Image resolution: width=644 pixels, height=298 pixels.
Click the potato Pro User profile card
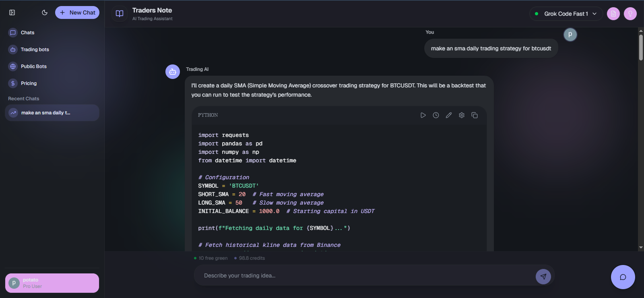(x=52, y=283)
